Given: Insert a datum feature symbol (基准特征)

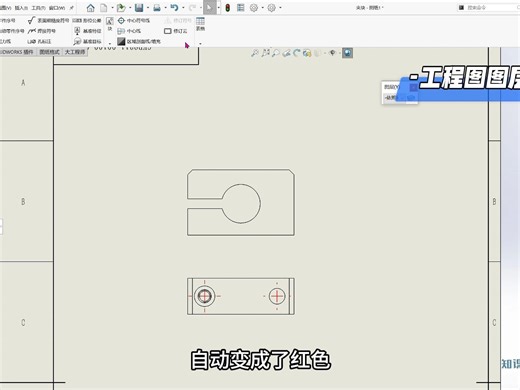Looking at the screenshot, I should point(87,31).
